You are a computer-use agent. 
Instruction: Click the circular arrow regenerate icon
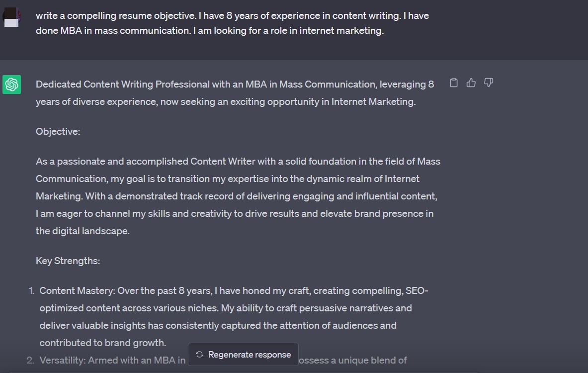pos(199,354)
